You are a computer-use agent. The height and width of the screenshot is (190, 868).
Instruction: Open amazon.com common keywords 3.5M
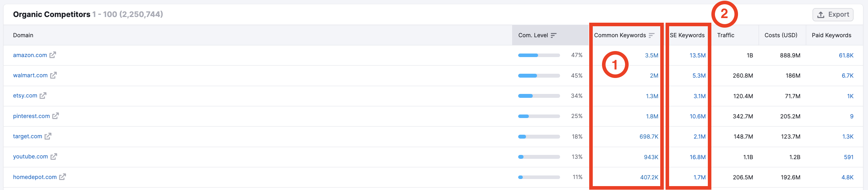pyautogui.click(x=652, y=55)
